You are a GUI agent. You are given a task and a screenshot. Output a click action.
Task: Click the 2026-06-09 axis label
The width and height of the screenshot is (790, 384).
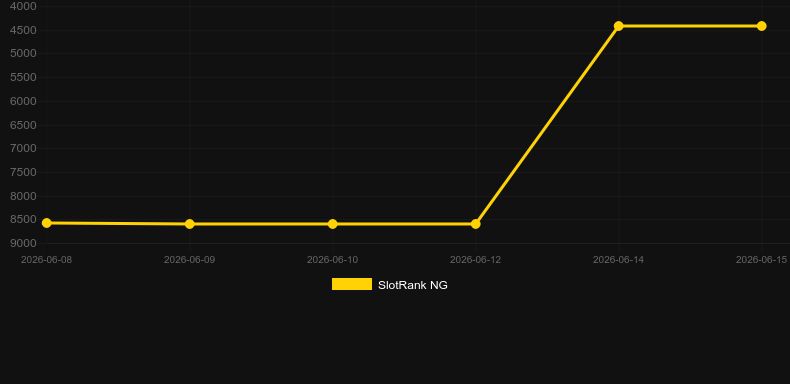[x=189, y=260]
